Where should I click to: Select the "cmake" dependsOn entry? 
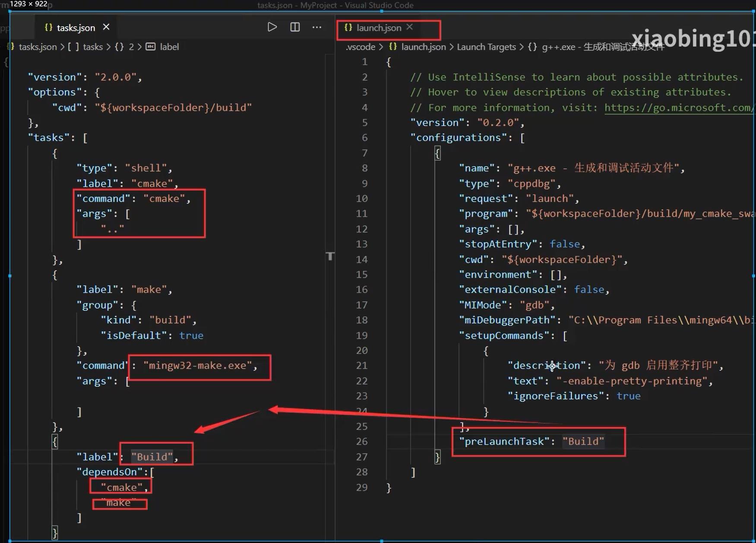pyautogui.click(x=121, y=487)
